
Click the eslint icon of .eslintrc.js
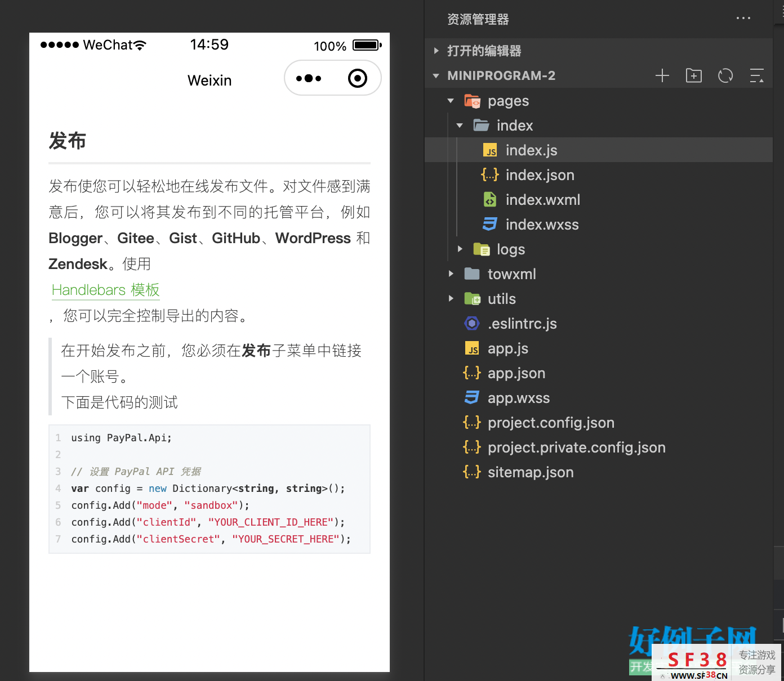(472, 324)
